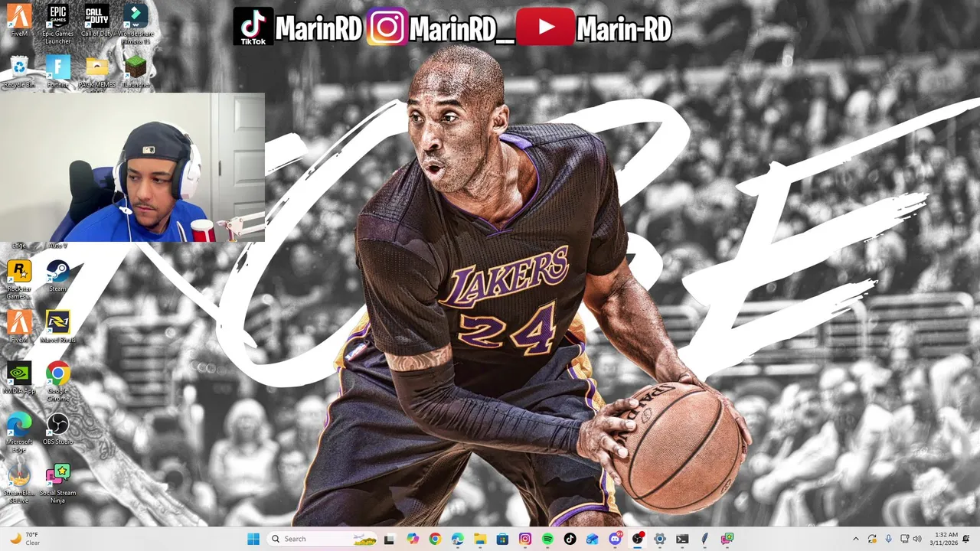This screenshot has height=551, width=980.
Task: Click the webcam overlay preview
Action: (x=132, y=167)
